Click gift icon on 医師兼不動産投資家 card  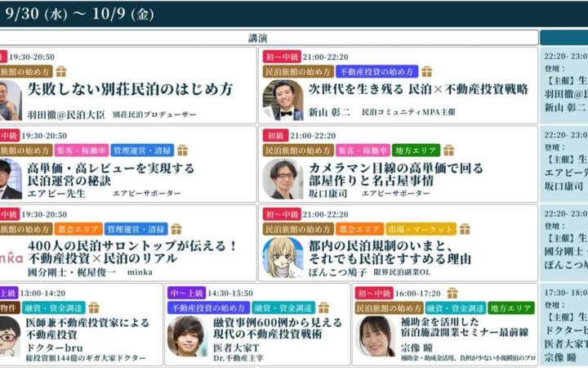pyautogui.click(x=94, y=308)
